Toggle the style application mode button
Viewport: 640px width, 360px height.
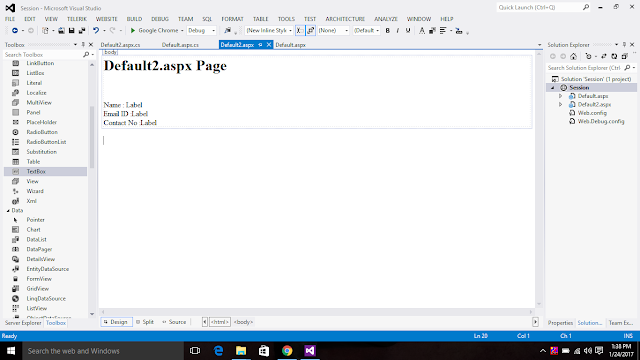click(x=300, y=31)
